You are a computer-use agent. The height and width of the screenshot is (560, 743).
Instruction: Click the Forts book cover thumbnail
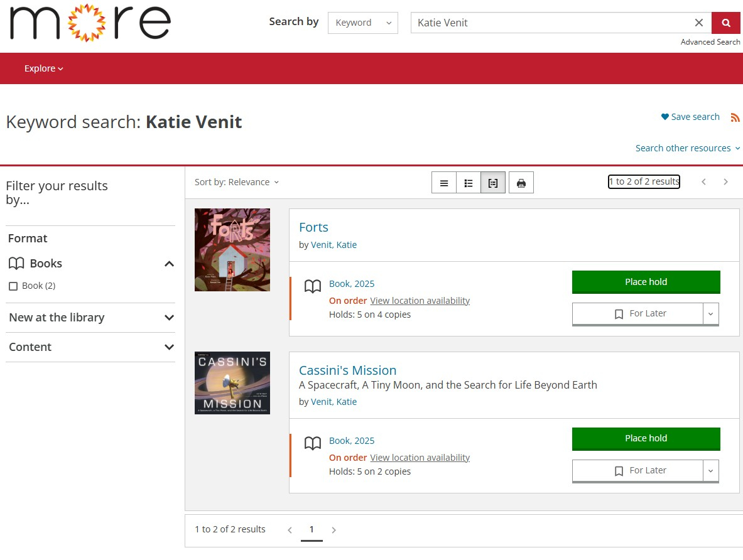tap(232, 250)
